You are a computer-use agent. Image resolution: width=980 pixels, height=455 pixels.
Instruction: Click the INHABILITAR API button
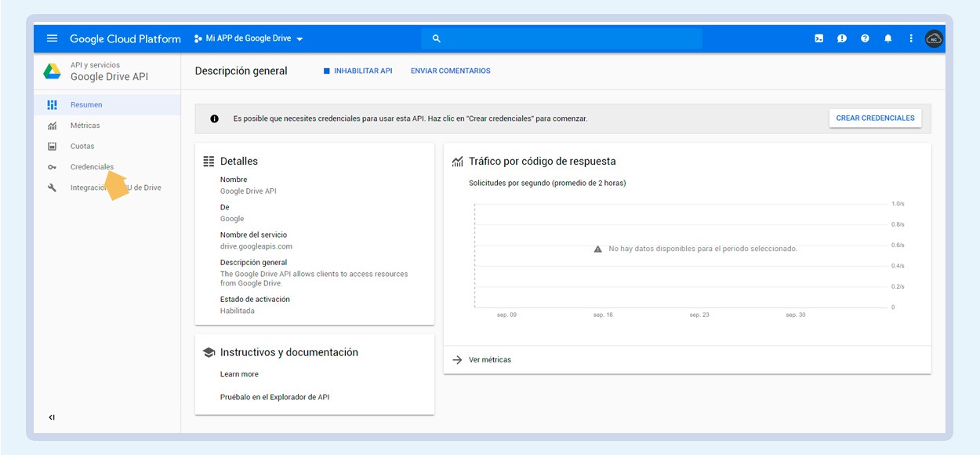[358, 71]
